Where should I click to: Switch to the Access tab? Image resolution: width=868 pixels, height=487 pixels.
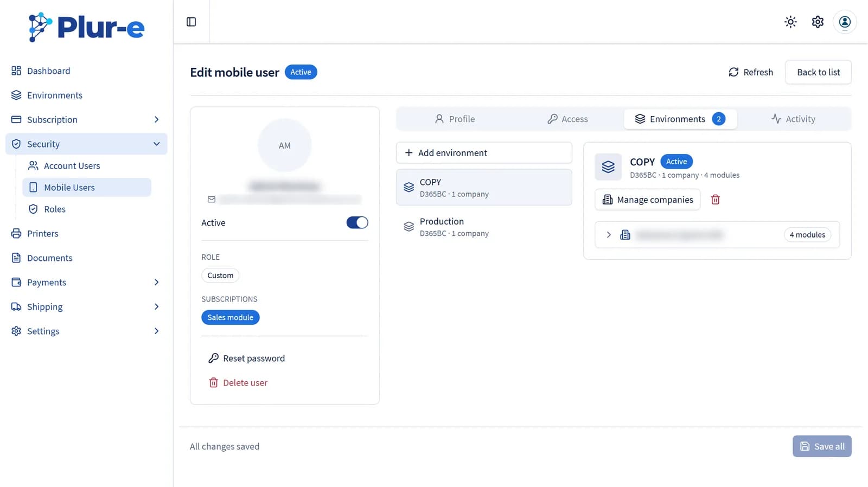(x=567, y=119)
